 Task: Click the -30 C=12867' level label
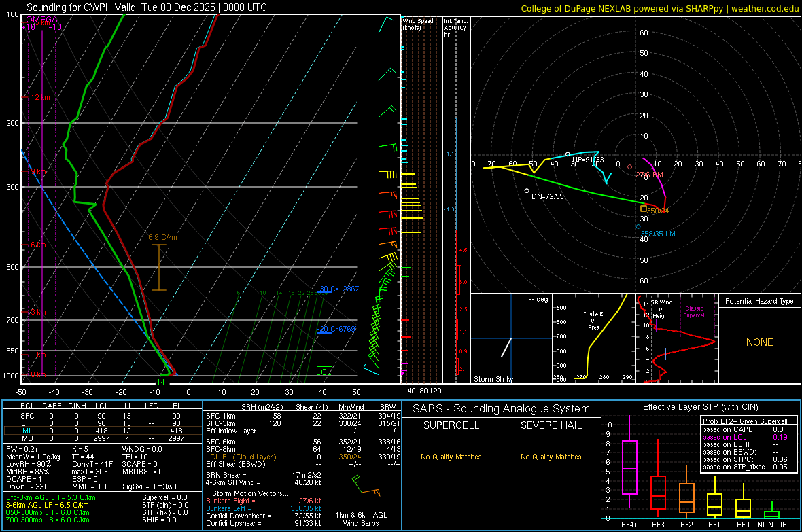click(338, 289)
